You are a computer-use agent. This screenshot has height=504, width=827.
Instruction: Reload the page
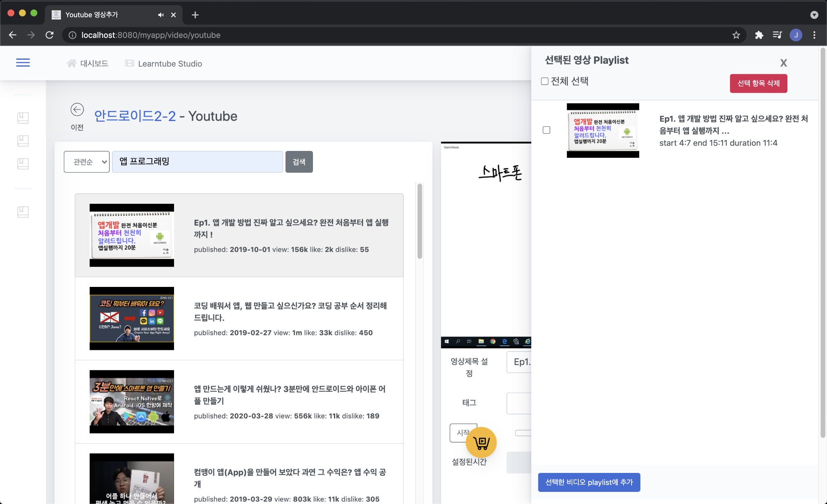pyautogui.click(x=50, y=35)
